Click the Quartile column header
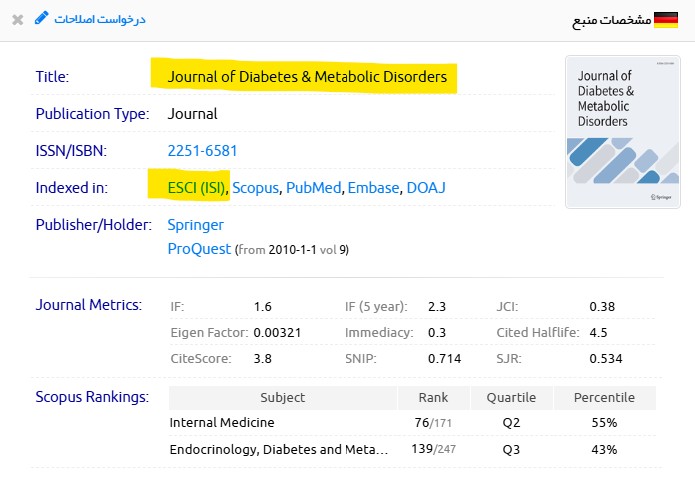The image size is (695, 485). 511,397
